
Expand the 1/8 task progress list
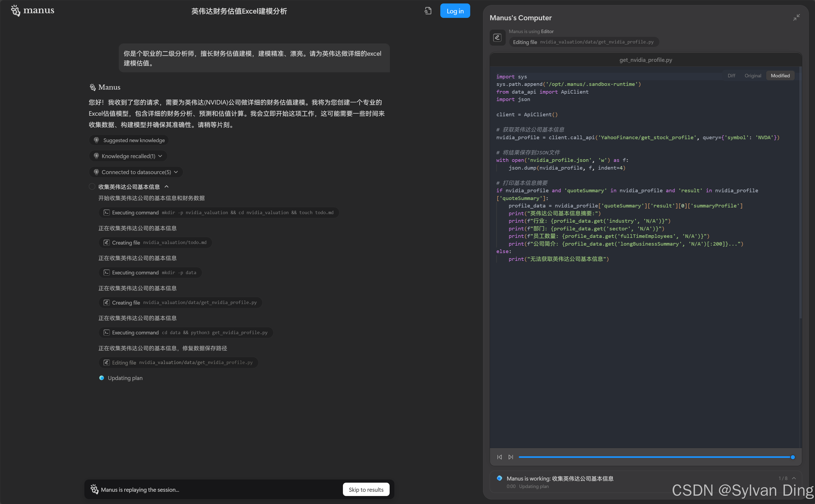pyautogui.click(x=794, y=478)
